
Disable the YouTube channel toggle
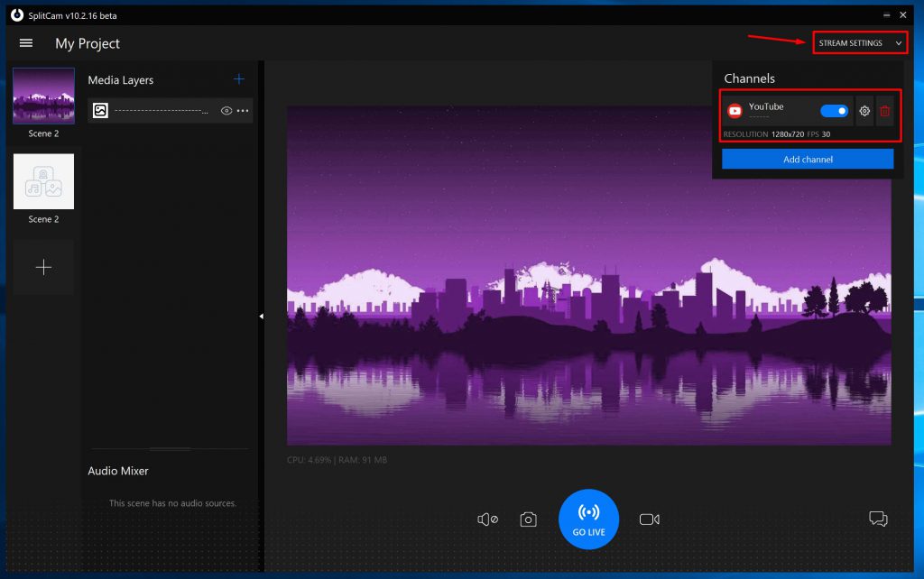[x=834, y=111]
